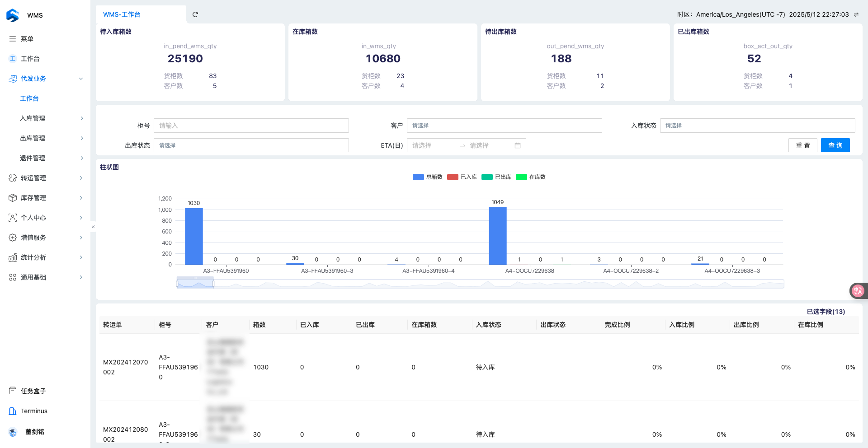The image size is (868, 448).
Task: Click the 库存管理 box icon
Action: (x=13, y=198)
